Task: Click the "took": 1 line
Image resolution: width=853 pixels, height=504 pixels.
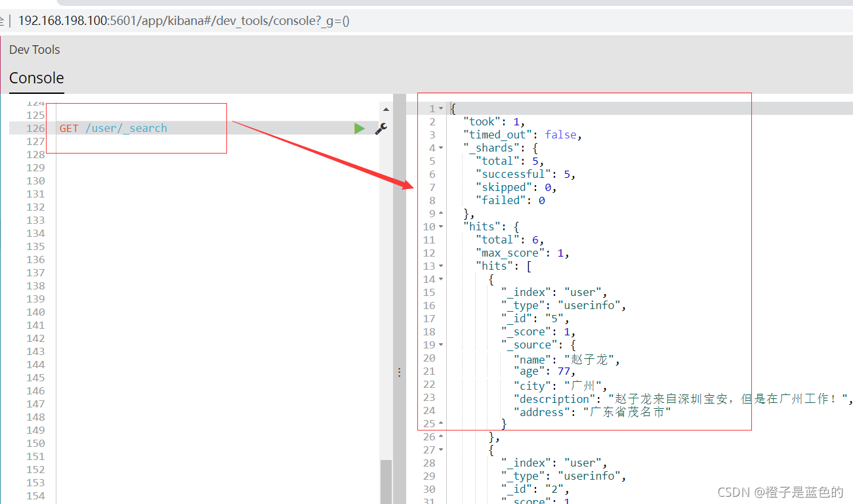Action: click(x=493, y=121)
